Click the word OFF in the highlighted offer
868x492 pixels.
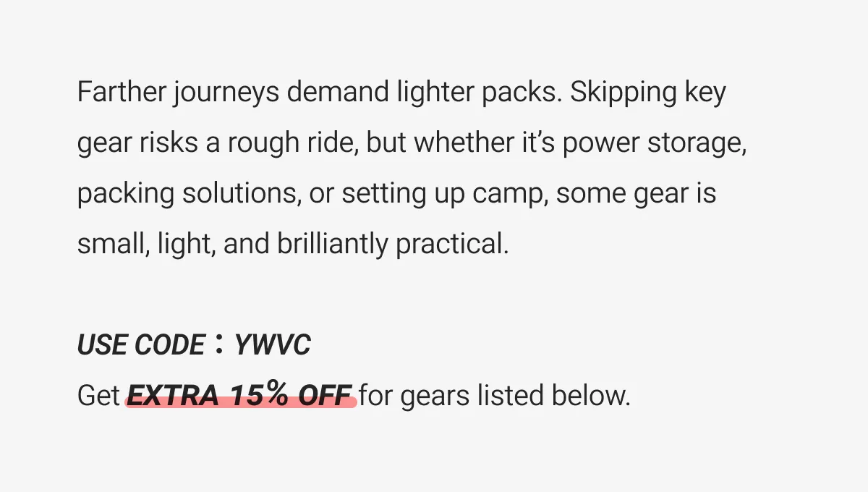(x=324, y=396)
